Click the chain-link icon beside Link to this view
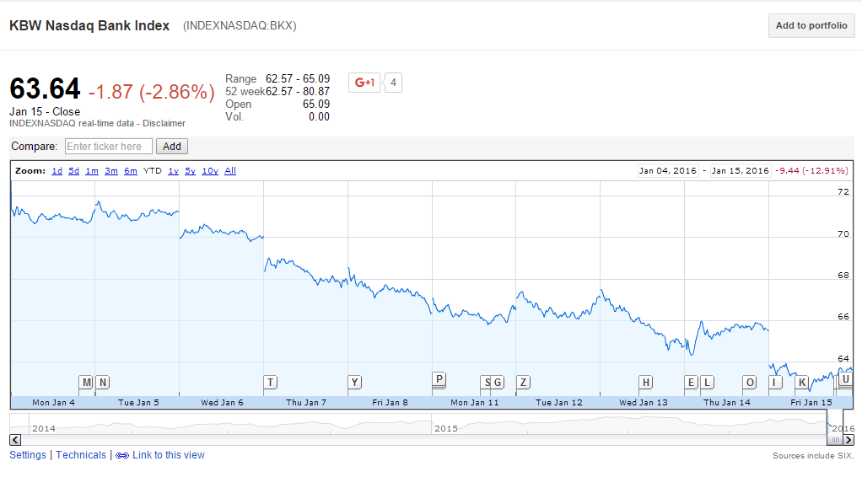Screen dimensions: 862x504 (x=122, y=456)
